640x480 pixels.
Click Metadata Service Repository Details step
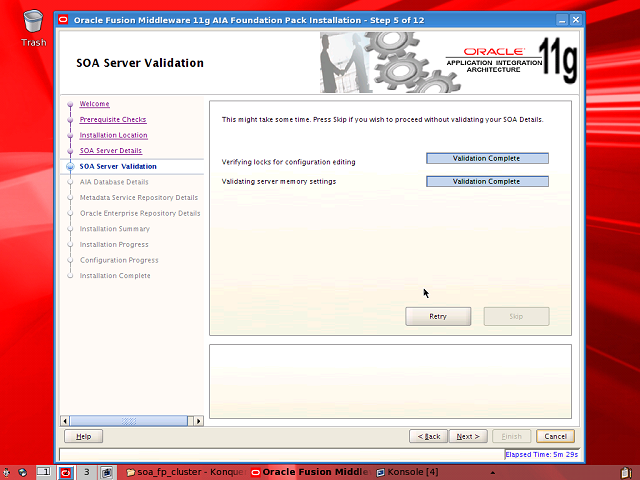139,198
